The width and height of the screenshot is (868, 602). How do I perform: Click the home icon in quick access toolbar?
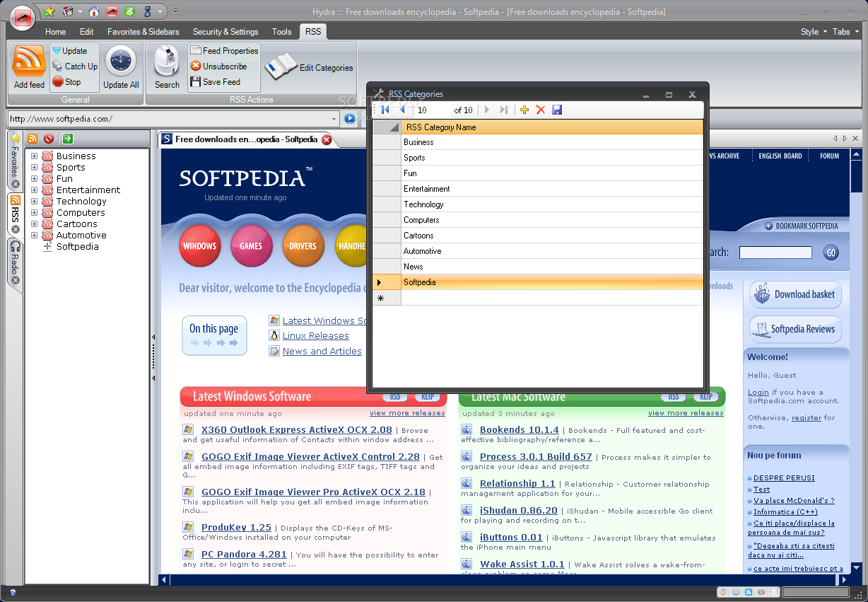click(93, 11)
